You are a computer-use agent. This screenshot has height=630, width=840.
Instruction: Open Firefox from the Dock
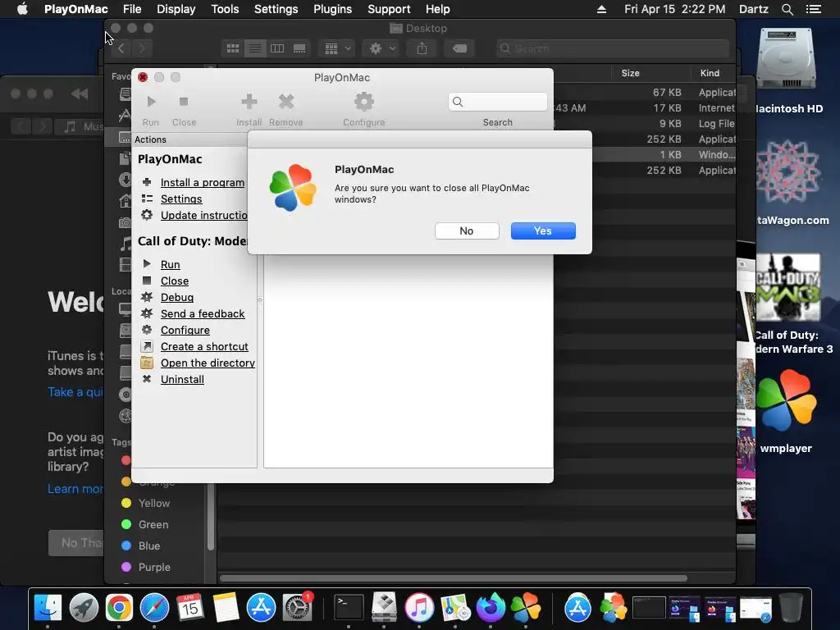[x=491, y=608]
